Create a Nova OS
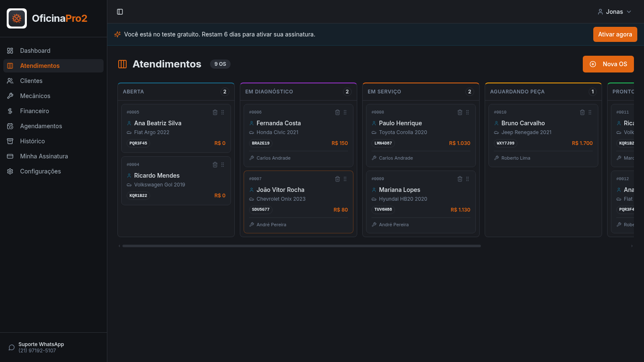This screenshot has height=362, width=644. click(608, 64)
